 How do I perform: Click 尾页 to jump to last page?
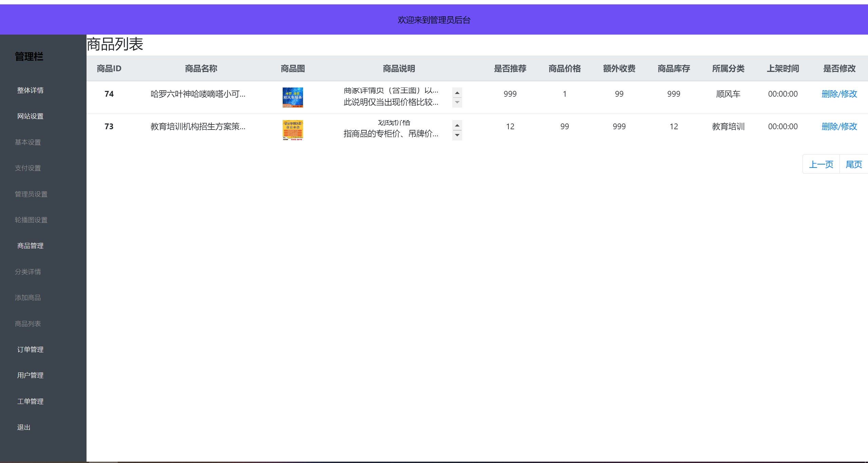point(854,164)
